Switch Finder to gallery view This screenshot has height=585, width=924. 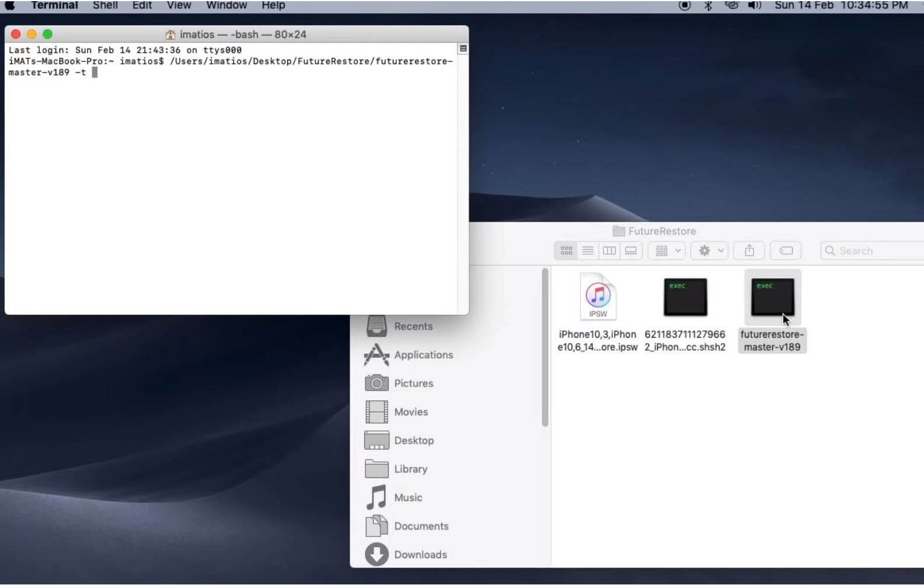(x=631, y=251)
